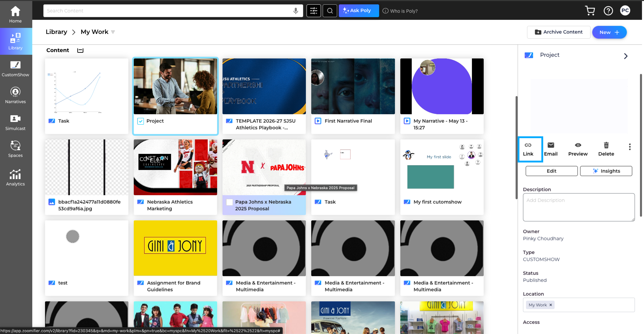Click the Published status value

[x=535, y=280]
